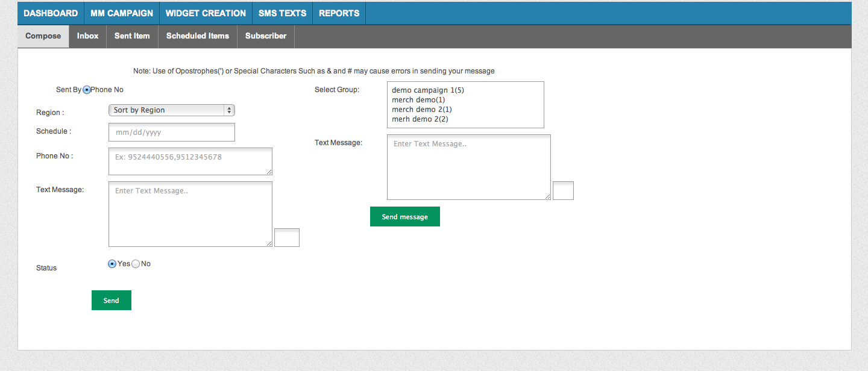
Task: Click the green Send button
Action: pyautogui.click(x=112, y=301)
